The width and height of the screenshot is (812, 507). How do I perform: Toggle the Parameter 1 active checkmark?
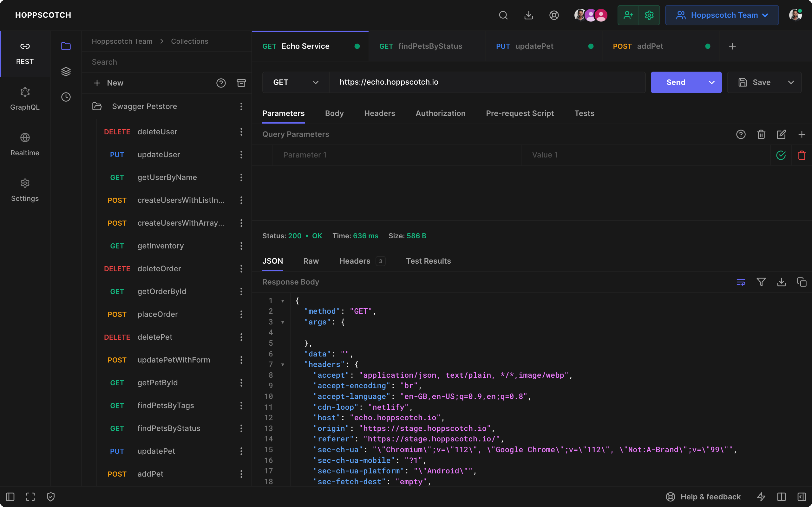pos(781,155)
